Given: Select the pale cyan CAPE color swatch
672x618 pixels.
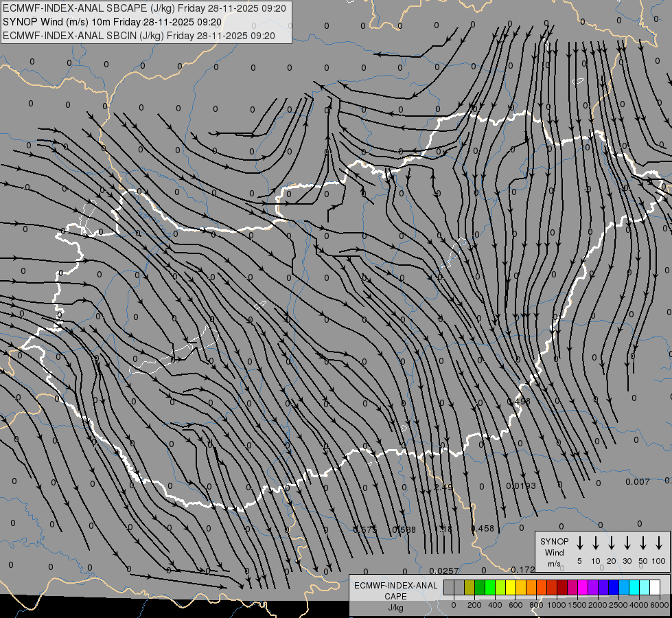Looking at the screenshot, I should click(x=645, y=588).
